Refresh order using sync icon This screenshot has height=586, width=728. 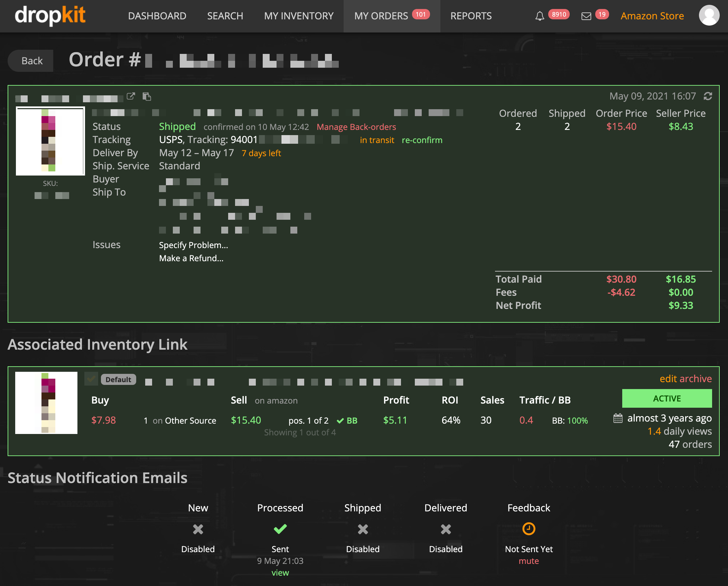(x=708, y=96)
